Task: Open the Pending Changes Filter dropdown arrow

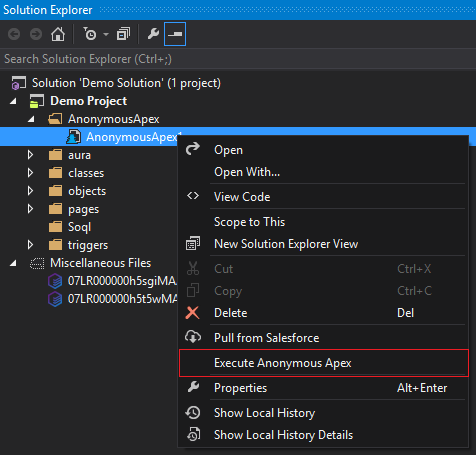Action: [106, 34]
